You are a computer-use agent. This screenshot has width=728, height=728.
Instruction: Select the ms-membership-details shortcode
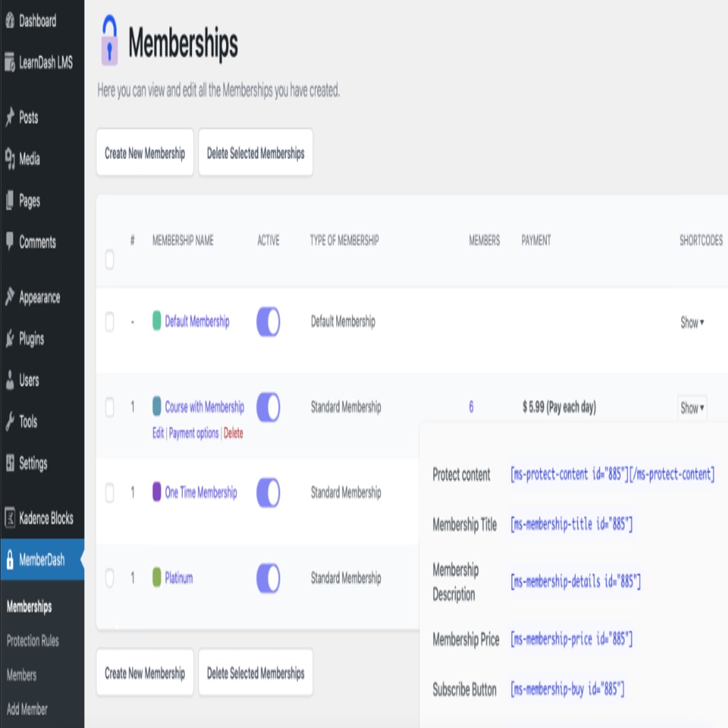coord(576,582)
